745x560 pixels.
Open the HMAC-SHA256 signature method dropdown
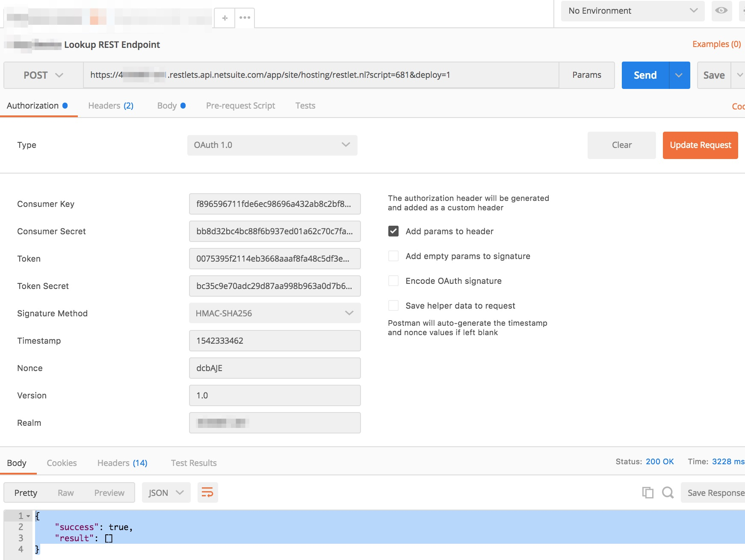pyautogui.click(x=275, y=313)
